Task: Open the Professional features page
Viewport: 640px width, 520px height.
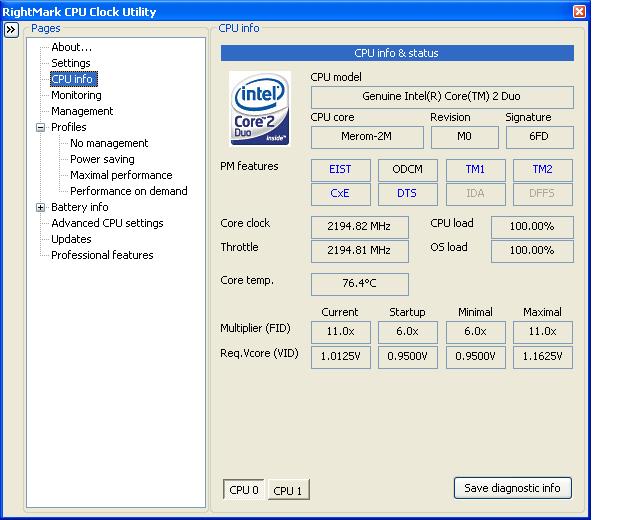Action: [x=102, y=255]
